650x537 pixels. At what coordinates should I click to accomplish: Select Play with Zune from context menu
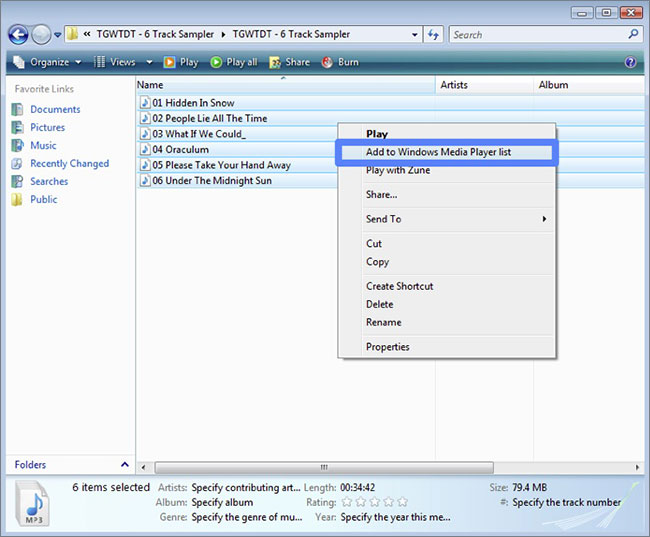click(x=398, y=170)
